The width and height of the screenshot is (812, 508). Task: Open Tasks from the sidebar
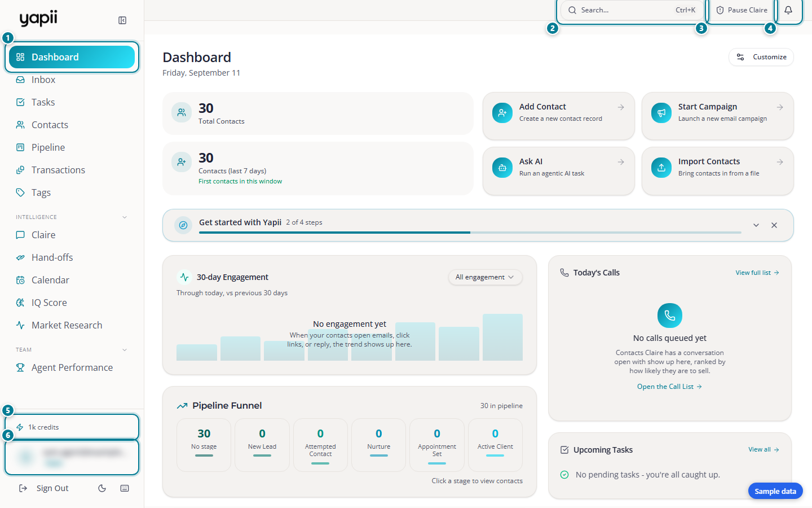point(72,102)
